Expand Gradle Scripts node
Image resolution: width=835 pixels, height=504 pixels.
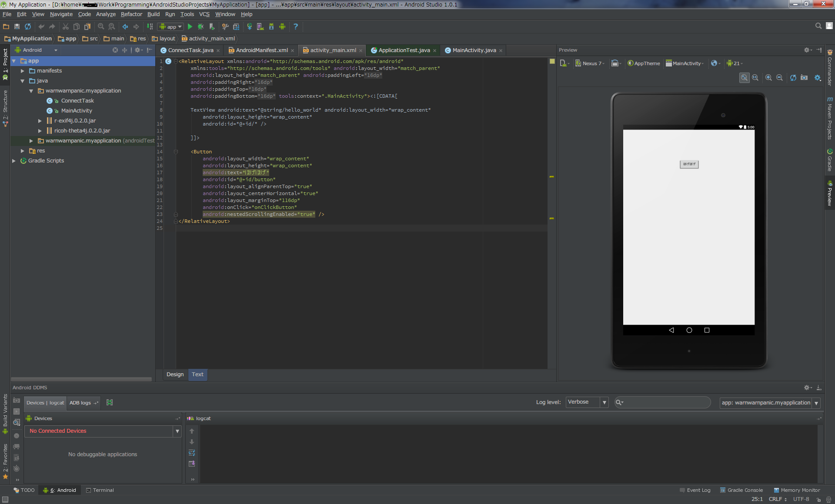14,161
